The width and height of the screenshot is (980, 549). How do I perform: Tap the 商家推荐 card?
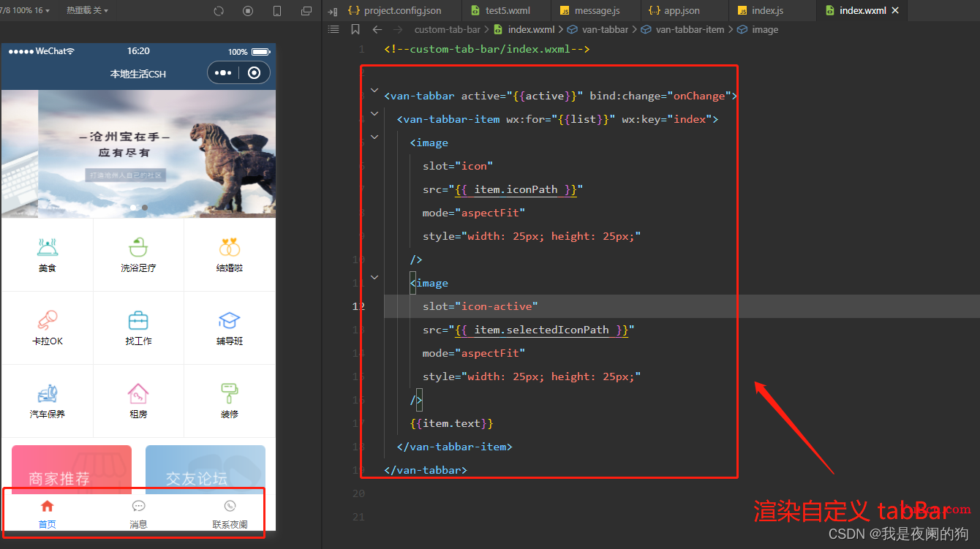[x=72, y=469]
